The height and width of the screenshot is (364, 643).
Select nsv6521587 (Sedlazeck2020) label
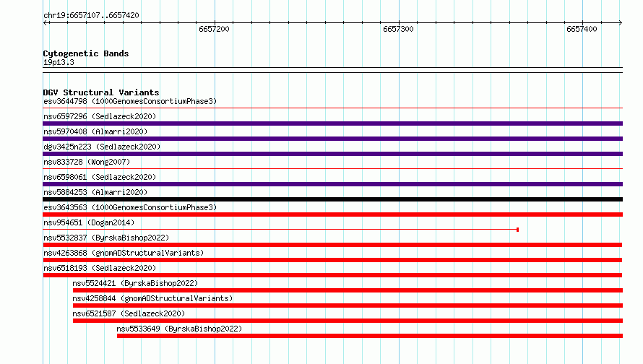coord(129,313)
